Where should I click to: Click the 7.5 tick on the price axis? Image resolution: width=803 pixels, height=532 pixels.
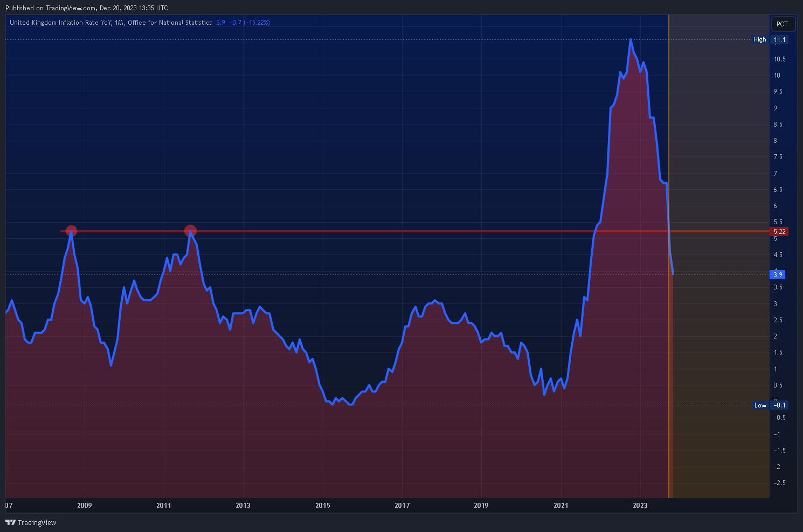[778, 157]
